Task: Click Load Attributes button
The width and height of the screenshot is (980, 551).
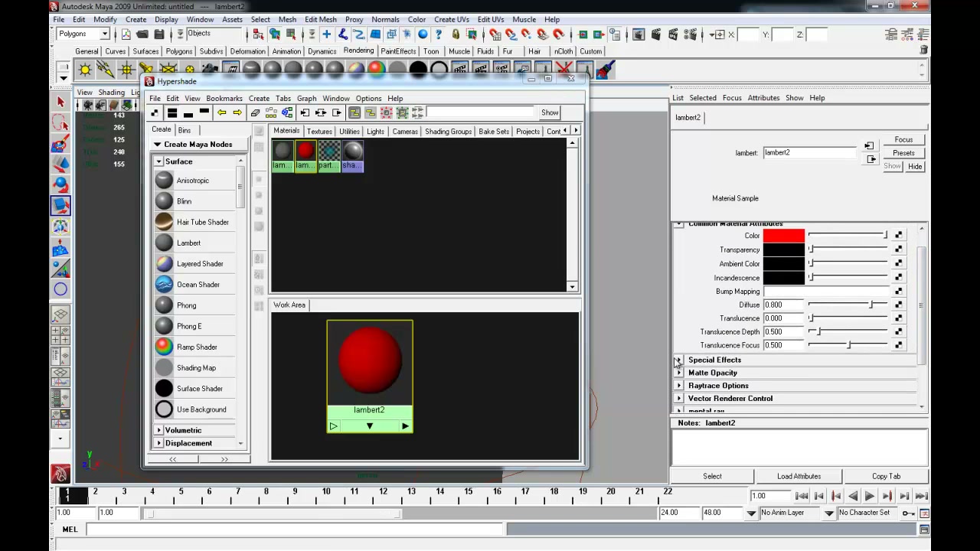Action: [x=799, y=476]
